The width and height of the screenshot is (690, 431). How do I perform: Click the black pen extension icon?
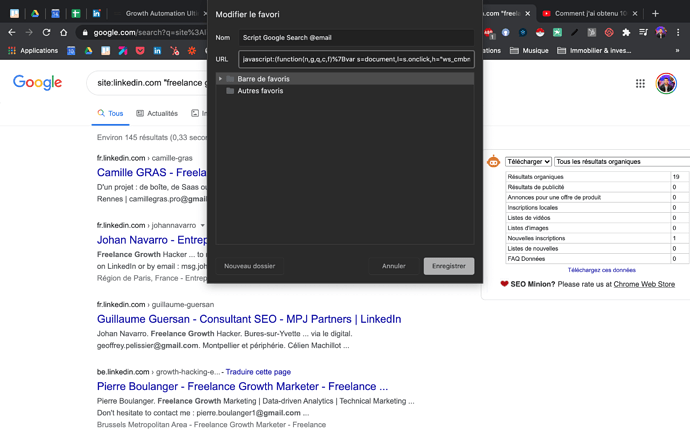[574, 32]
